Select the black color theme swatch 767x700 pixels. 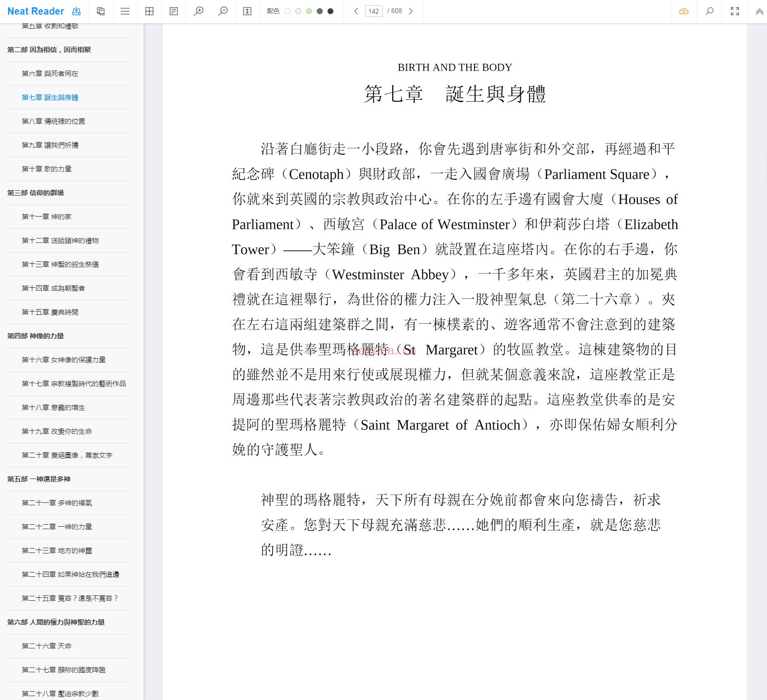(330, 11)
